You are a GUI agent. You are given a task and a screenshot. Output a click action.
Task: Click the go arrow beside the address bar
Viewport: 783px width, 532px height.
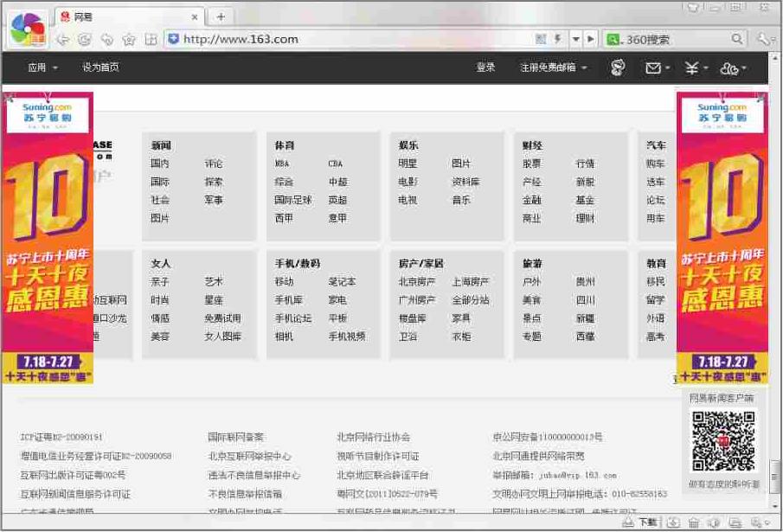point(591,39)
